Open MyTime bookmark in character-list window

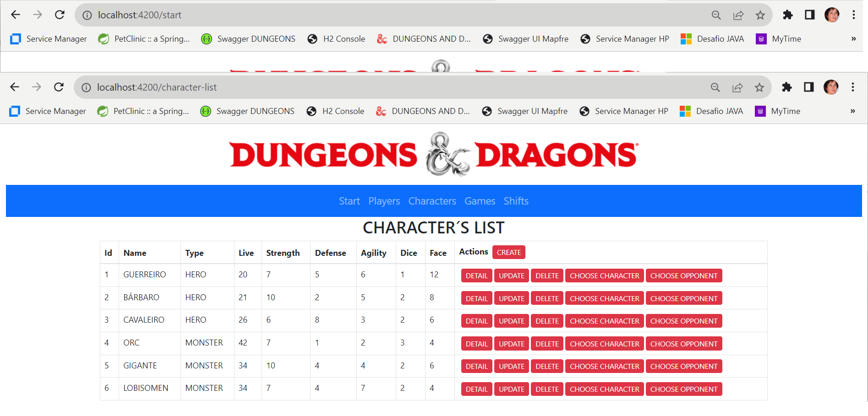point(778,111)
